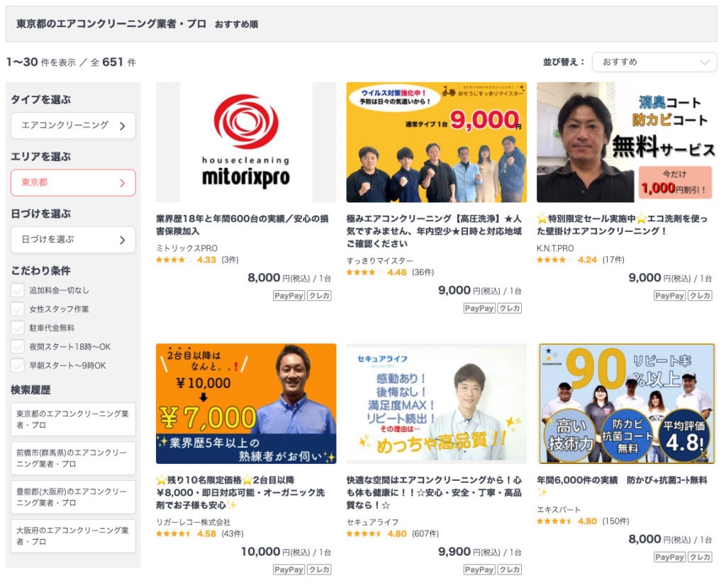Open listing 特別限定セール実施中 エコ洗剤

point(622,225)
